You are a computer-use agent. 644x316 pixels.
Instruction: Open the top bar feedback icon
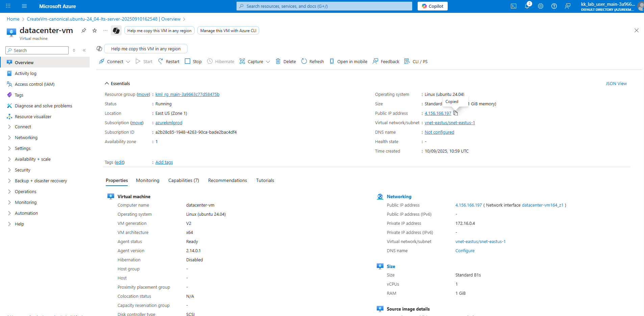(x=568, y=6)
